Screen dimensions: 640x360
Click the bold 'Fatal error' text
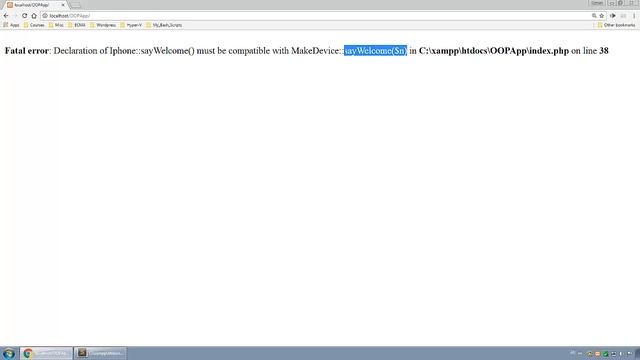point(27,51)
